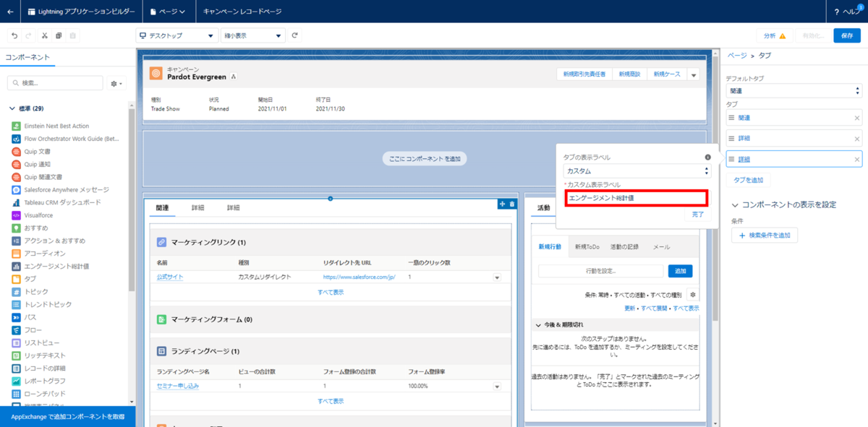
Task: Select the コンポーネント panel tab
Action: click(27, 57)
